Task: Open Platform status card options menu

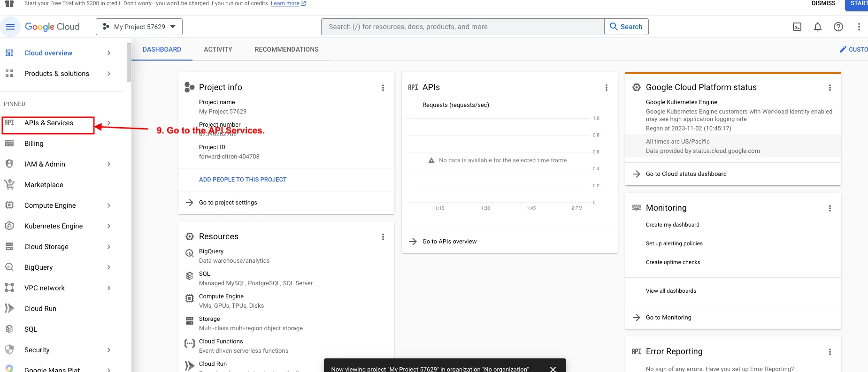Action: click(830, 88)
